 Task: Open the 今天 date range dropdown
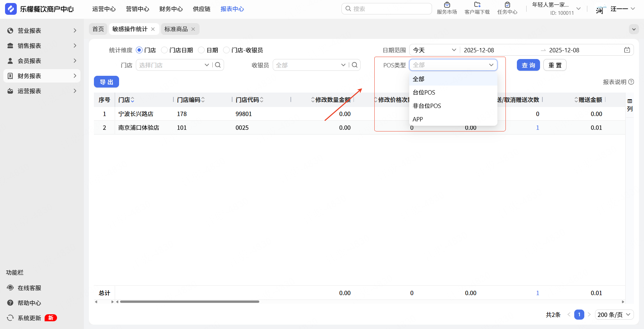click(434, 50)
